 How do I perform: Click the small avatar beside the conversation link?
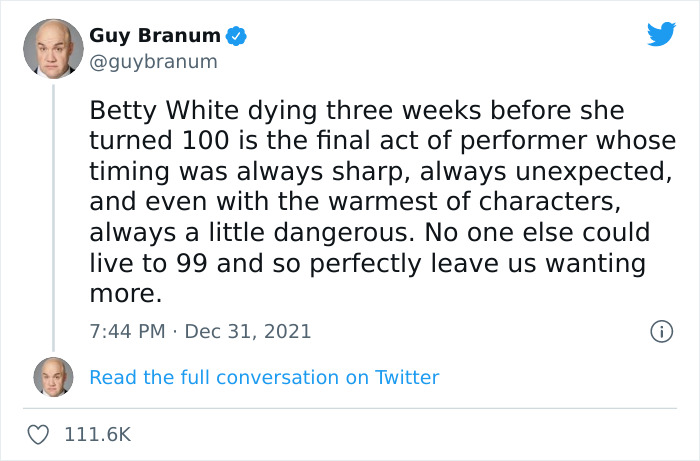(x=52, y=377)
